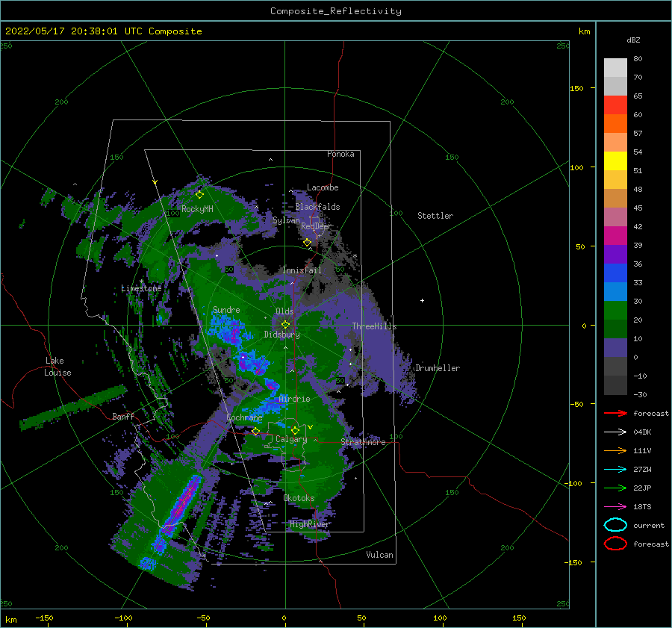The height and width of the screenshot is (628, 672).
Task: Click the Lake Louise label
Action: click(57, 367)
